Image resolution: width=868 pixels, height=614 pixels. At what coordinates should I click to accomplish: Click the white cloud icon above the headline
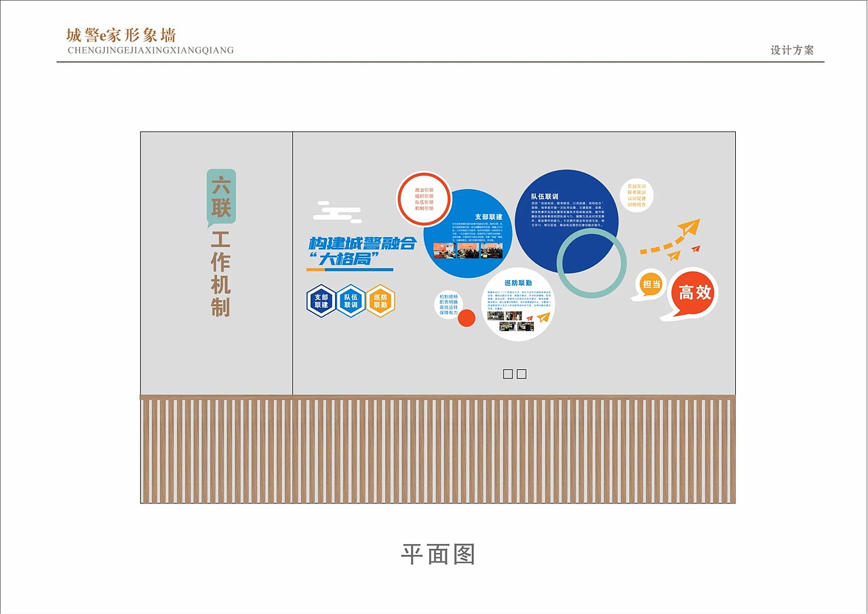click(337, 212)
